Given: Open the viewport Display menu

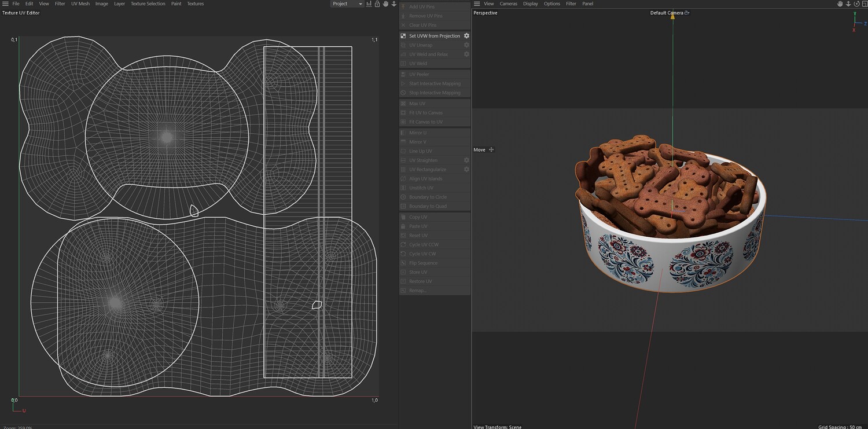Looking at the screenshot, I should (531, 3).
